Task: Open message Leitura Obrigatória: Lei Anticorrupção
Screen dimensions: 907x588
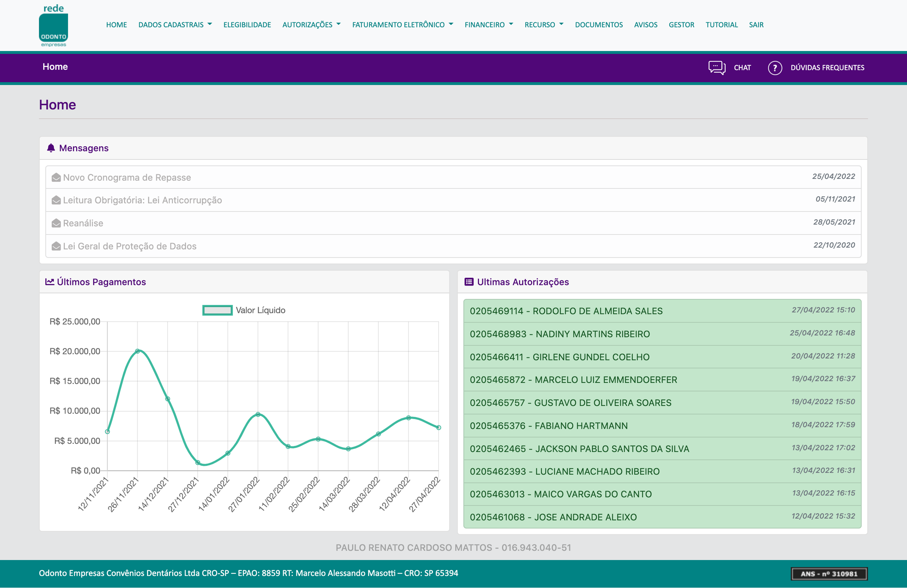Action: (x=142, y=200)
